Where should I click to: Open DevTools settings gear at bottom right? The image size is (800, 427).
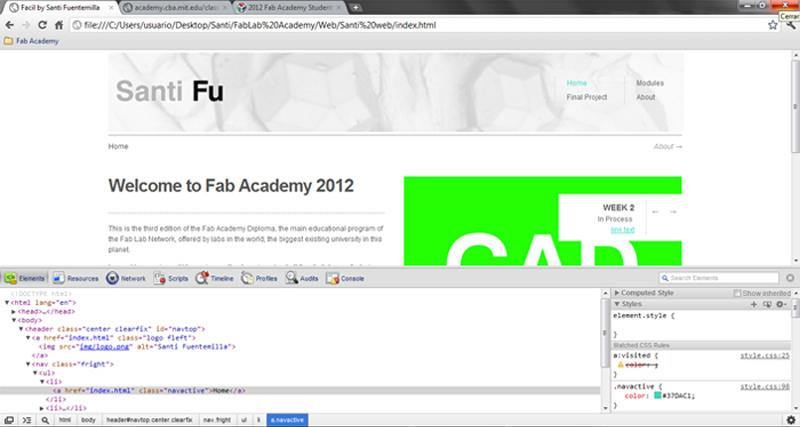point(790,420)
